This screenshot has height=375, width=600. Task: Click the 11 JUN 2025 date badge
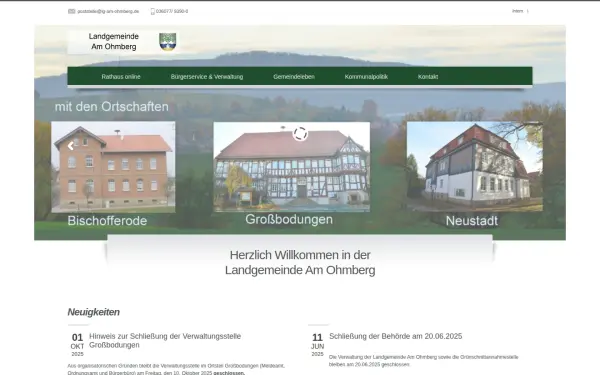[317, 345]
